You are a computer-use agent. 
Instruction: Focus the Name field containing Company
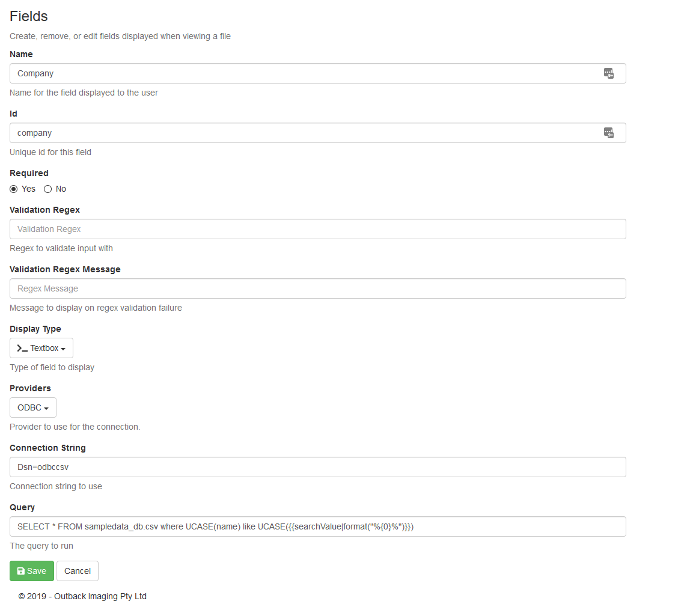coord(301,73)
